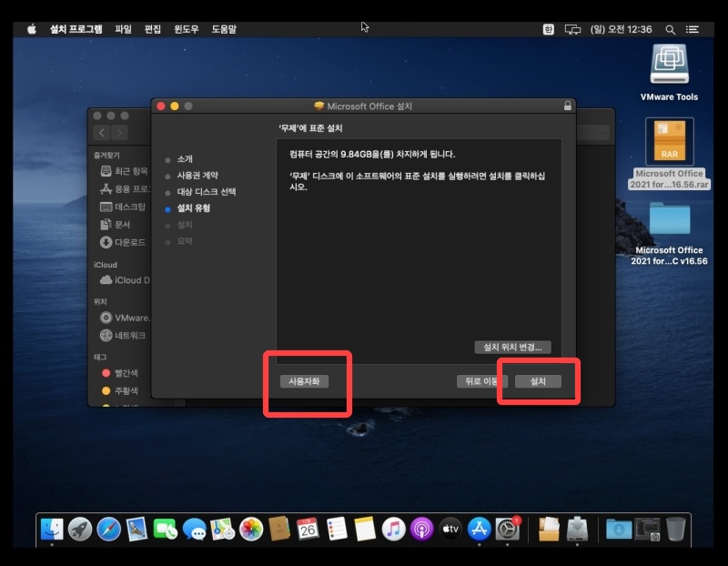Open Podcasts from the Dock
Image resolution: width=728 pixels, height=566 pixels.
coord(422,529)
